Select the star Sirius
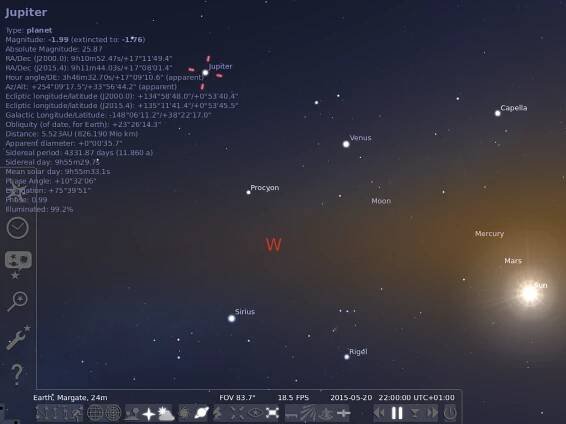 [232, 318]
